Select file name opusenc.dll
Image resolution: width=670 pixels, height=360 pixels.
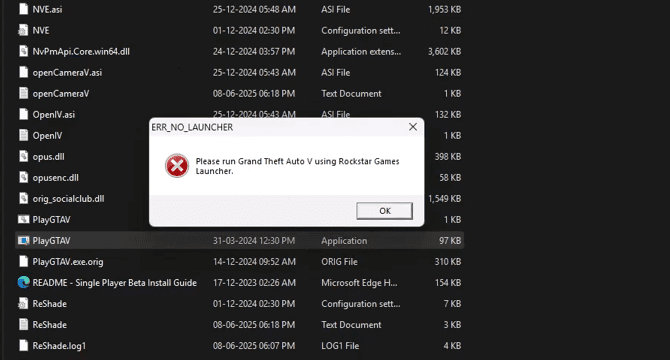[x=56, y=178]
